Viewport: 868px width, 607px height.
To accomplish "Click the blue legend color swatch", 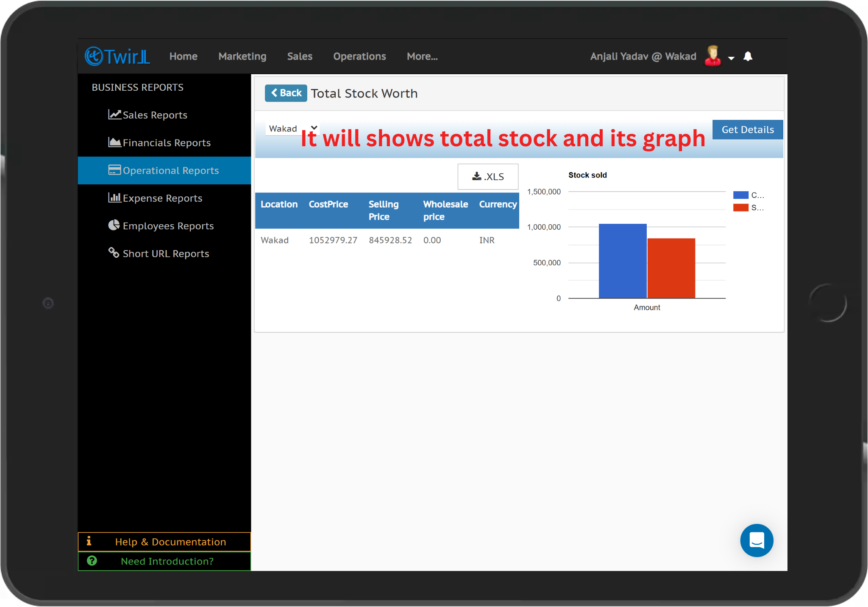I will coord(740,195).
